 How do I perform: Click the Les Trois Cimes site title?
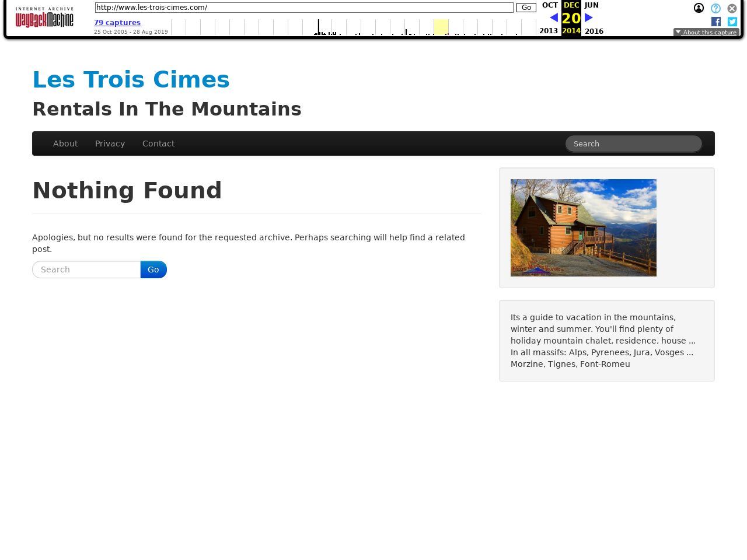tap(131, 79)
